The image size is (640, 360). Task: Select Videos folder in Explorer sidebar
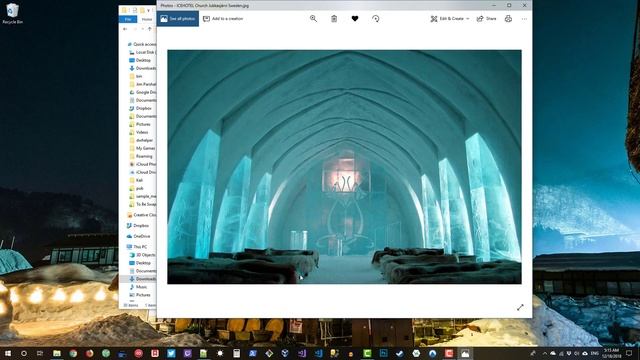pyautogui.click(x=139, y=132)
